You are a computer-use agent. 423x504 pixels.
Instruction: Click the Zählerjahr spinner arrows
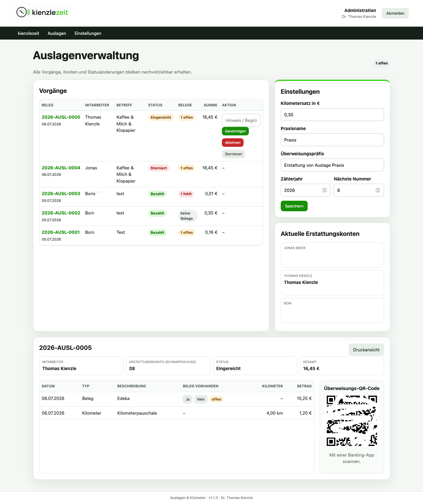pyautogui.click(x=324, y=190)
